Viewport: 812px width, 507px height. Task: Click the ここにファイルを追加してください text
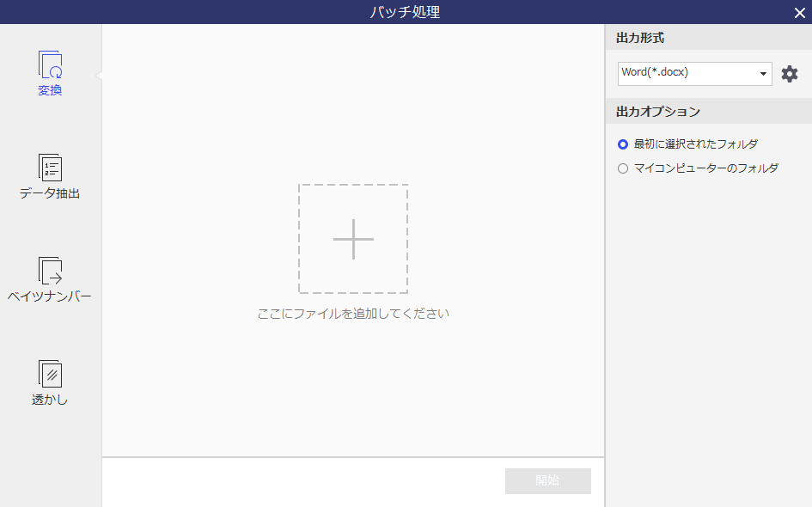(x=353, y=314)
